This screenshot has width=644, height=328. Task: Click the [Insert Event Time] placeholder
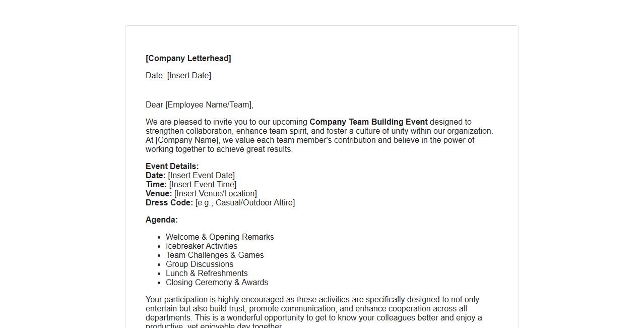(x=203, y=185)
